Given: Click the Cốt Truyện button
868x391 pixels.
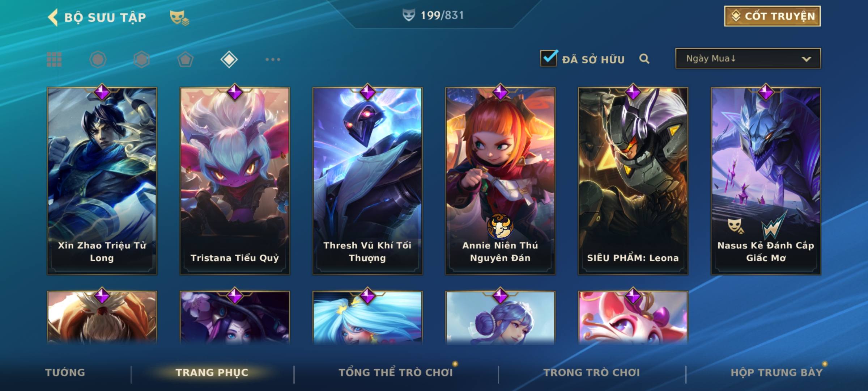Looking at the screenshot, I should tap(772, 16).
